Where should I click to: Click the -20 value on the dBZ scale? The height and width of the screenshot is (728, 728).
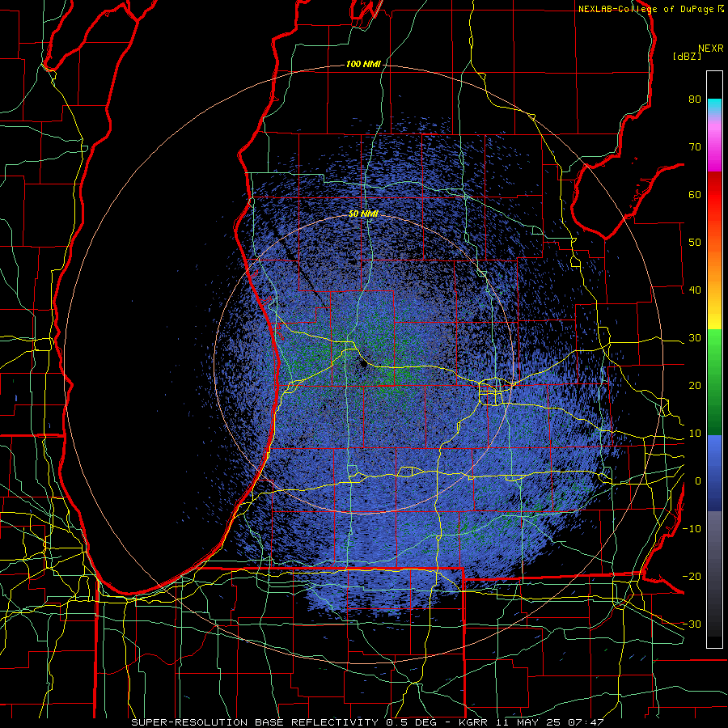click(692, 576)
